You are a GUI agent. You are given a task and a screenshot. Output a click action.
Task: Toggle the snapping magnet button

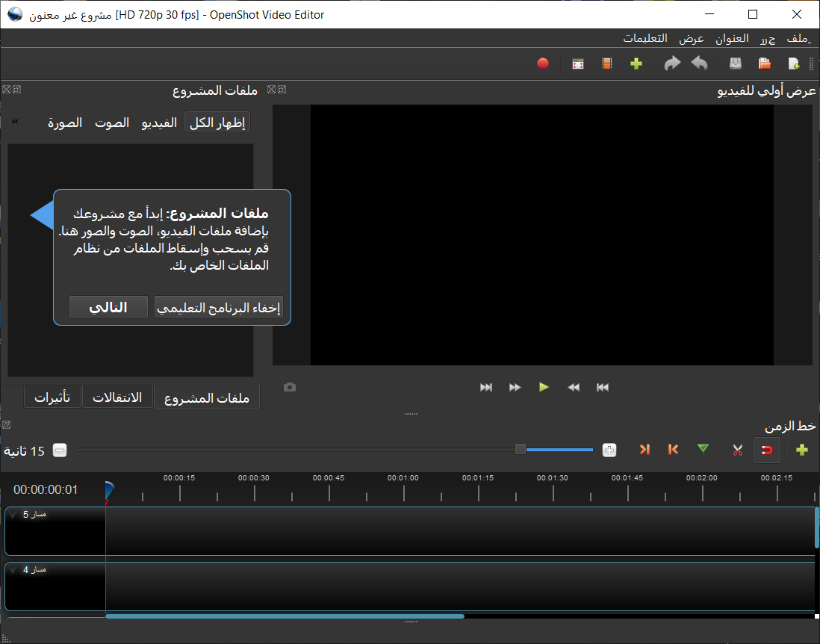[767, 450]
